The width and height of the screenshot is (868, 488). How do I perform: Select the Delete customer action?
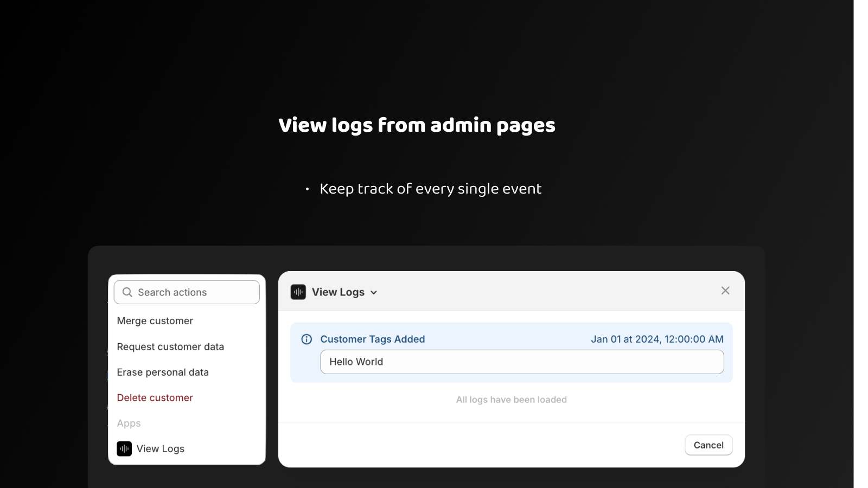(155, 397)
